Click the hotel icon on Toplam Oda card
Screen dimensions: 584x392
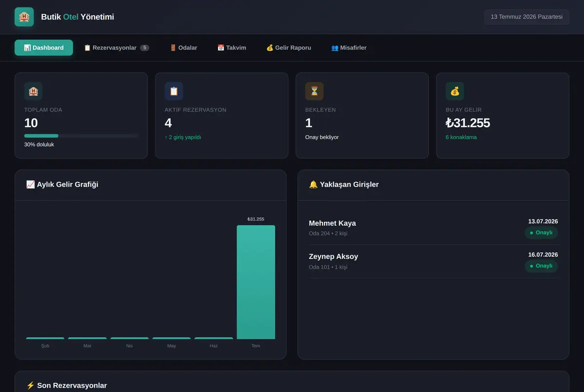[33, 91]
